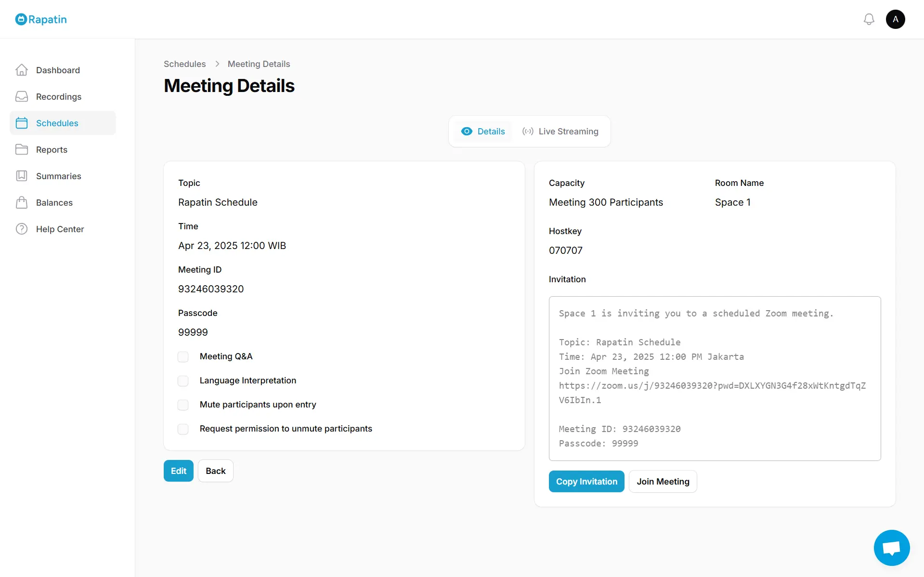
Task: Click the Balances bag icon
Action: coord(22,203)
